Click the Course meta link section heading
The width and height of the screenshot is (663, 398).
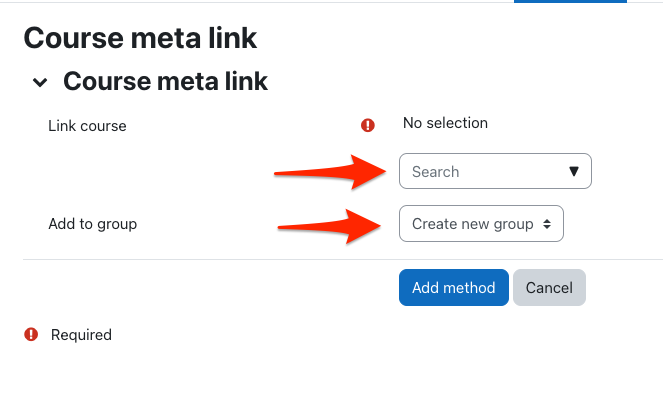[165, 81]
